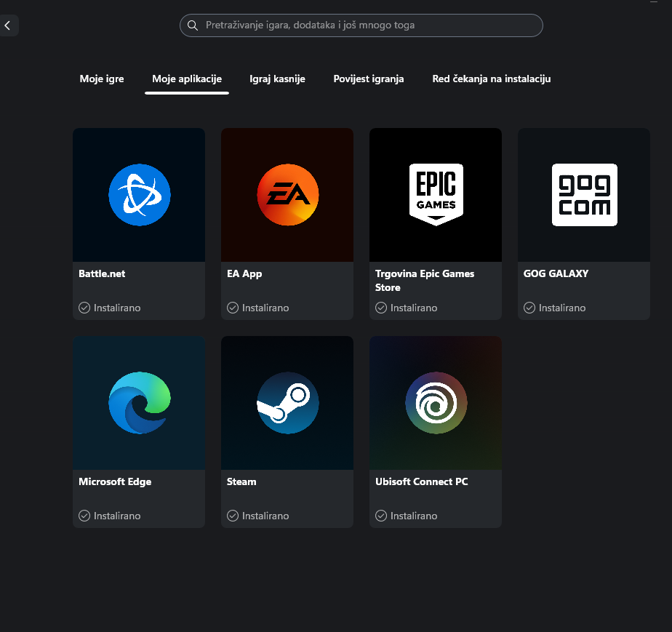Open the Microsoft Edge logo tile
672x632 pixels.
tap(139, 403)
